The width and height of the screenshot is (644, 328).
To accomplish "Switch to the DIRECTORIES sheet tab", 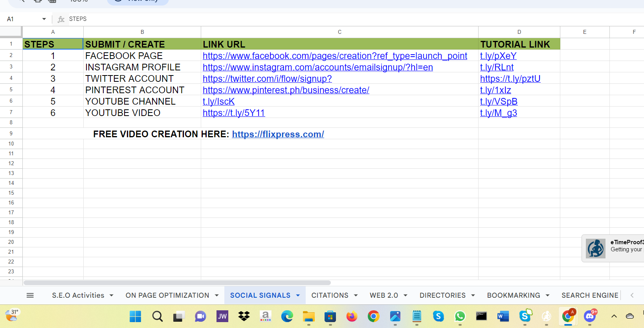I will (x=442, y=295).
